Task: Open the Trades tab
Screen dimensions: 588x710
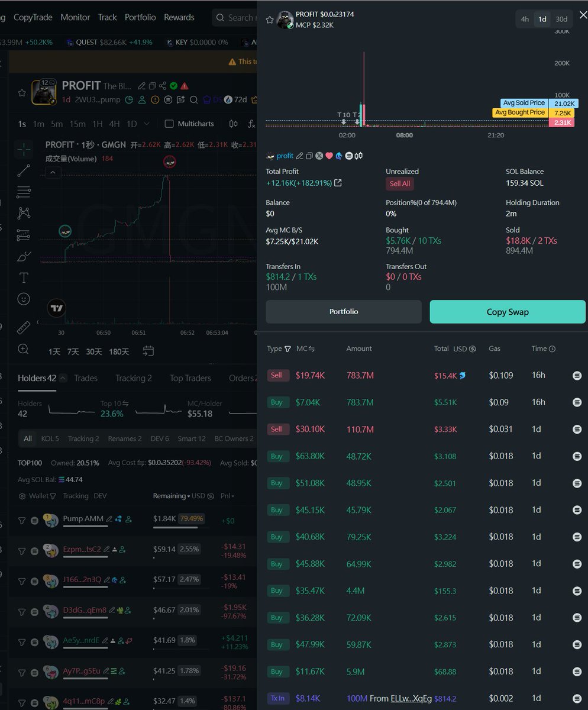Action: [x=86, y=378]
